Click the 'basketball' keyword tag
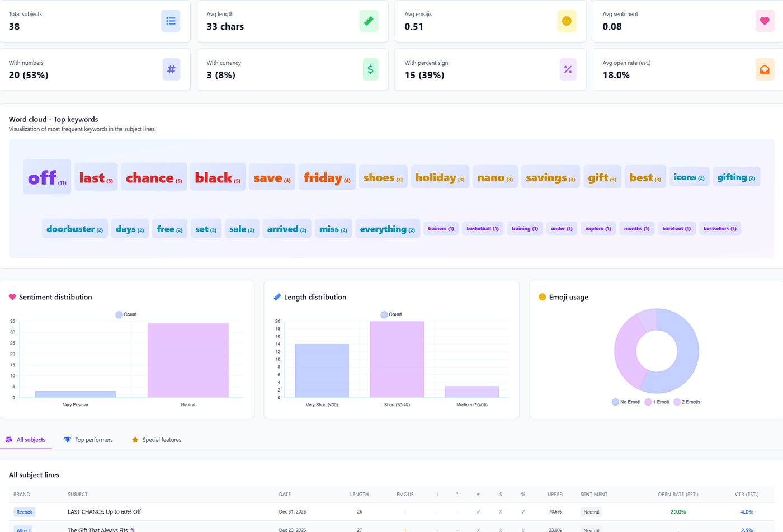Image resolution: width=783 pixels, height=532 pixels. click(483, 228)
